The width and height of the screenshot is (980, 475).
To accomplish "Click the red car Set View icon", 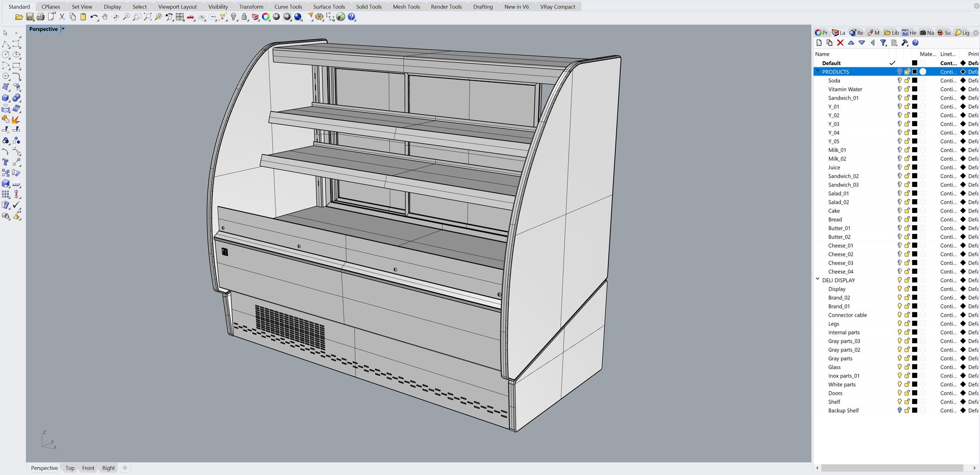I will [x=190, y=17].
